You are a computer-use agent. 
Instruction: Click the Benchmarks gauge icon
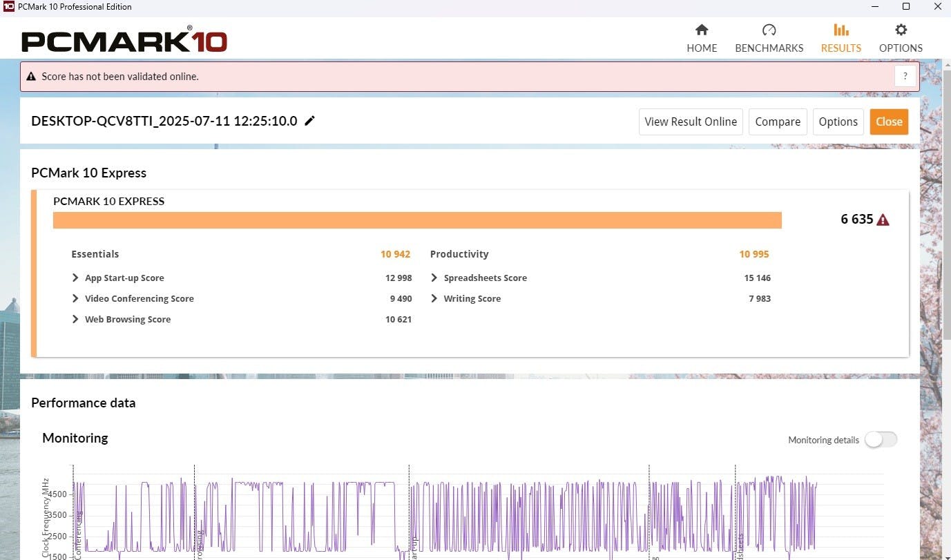tap(769, 30)
